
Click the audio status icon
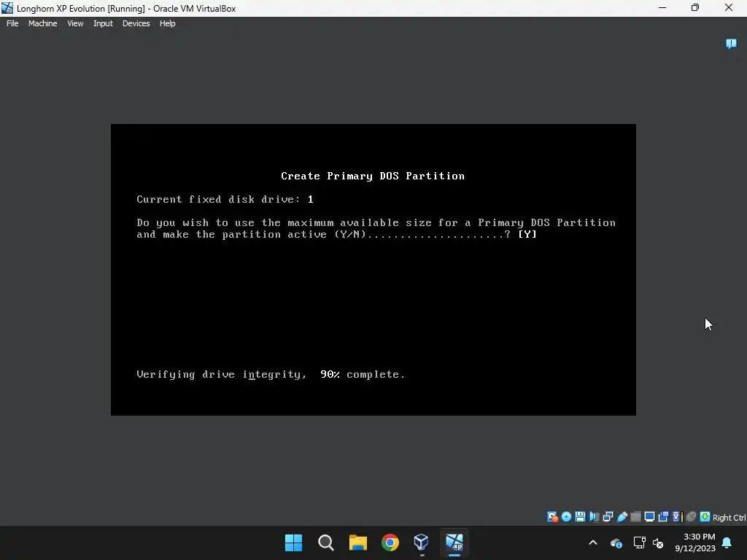point(594,517)
